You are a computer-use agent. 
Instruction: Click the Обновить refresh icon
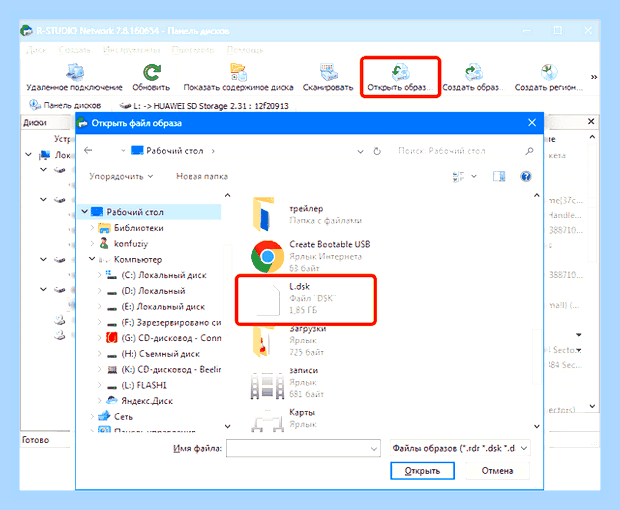[151, 72]
